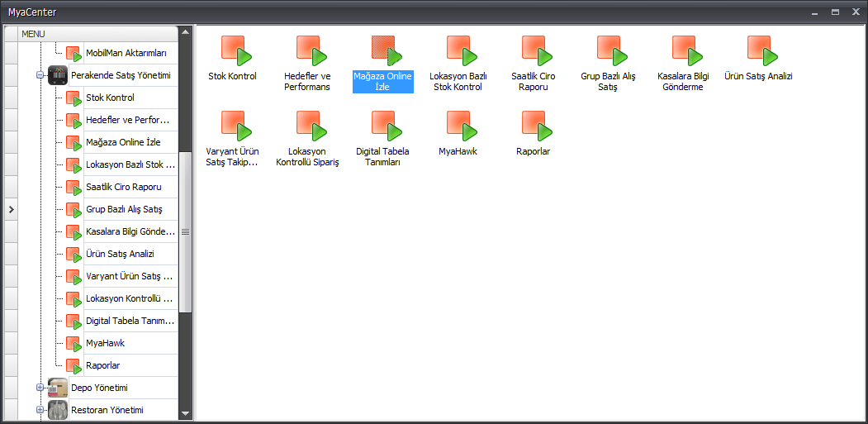The image size is (868, 424).
Task: Open the Raporlar large icon
Action: [538, 126]
